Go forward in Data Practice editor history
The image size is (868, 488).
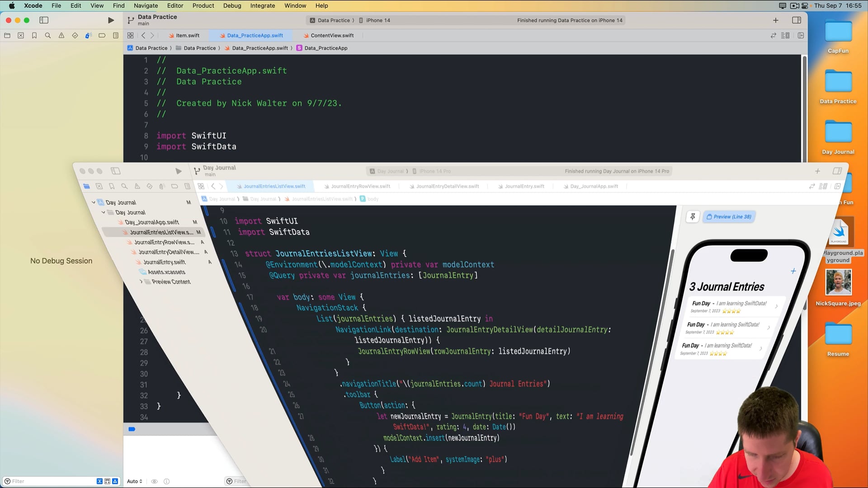click(152, 36)
